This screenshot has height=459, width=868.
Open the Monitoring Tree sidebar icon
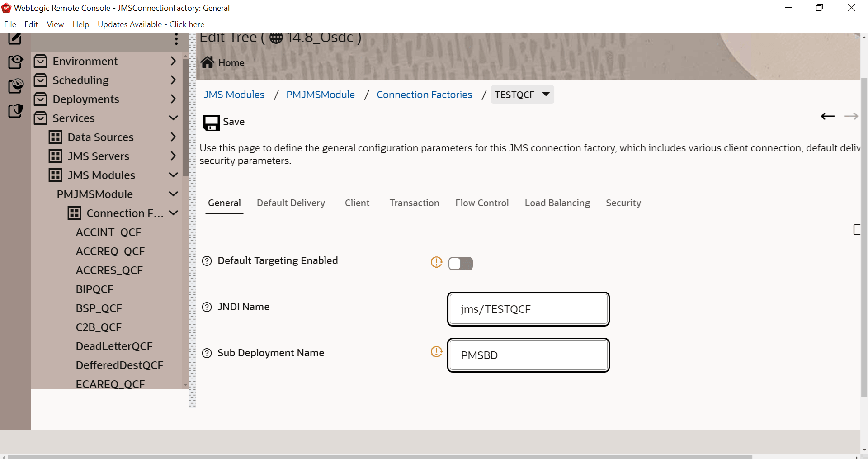point(15,86)
